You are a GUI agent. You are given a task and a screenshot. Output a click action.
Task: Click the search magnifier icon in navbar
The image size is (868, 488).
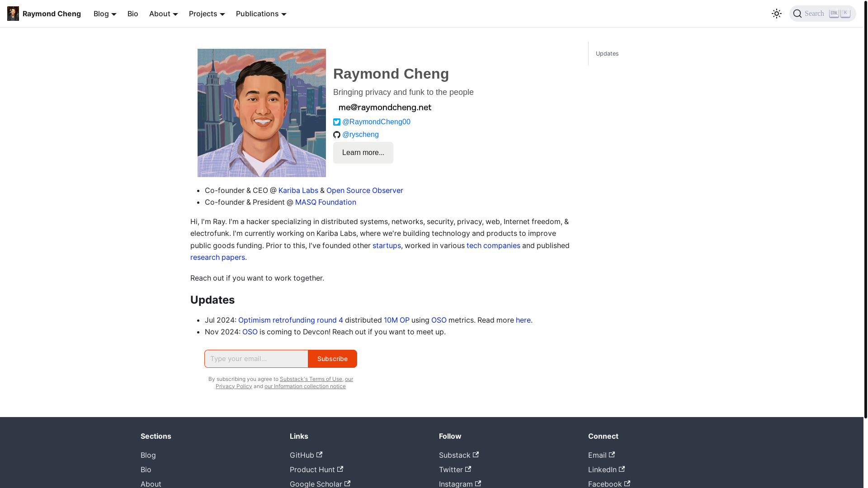coord(797,14)
